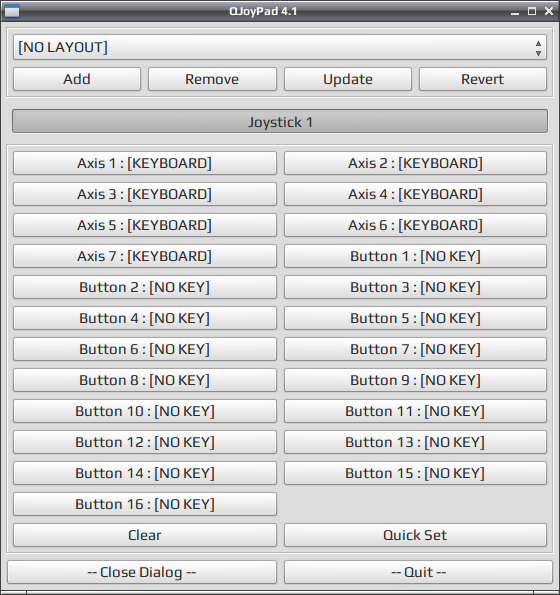Open Axis 4 : [KEYBOARD] settings
This screenshot has width=560, height=595.
pyautogui.click(x=415, y=194)
